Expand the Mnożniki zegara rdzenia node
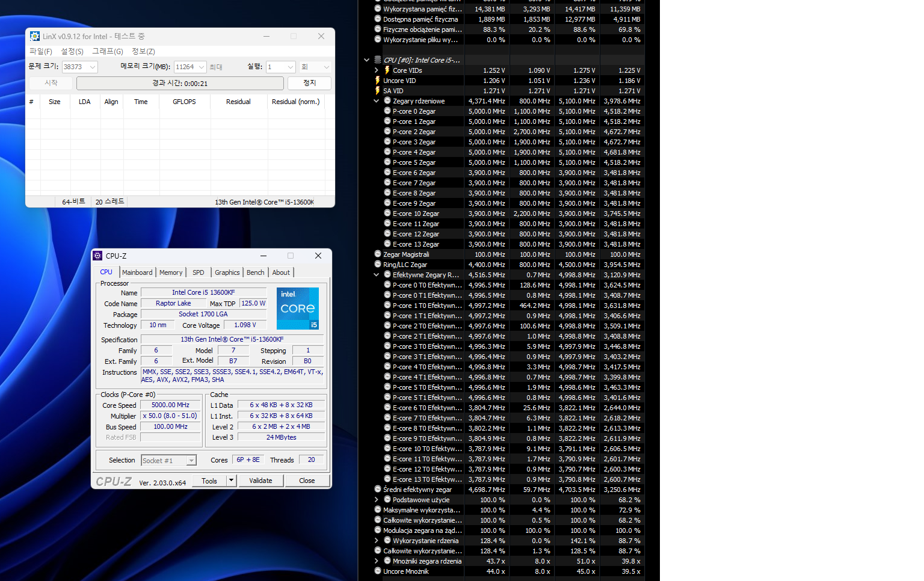 tap(377, 561)
